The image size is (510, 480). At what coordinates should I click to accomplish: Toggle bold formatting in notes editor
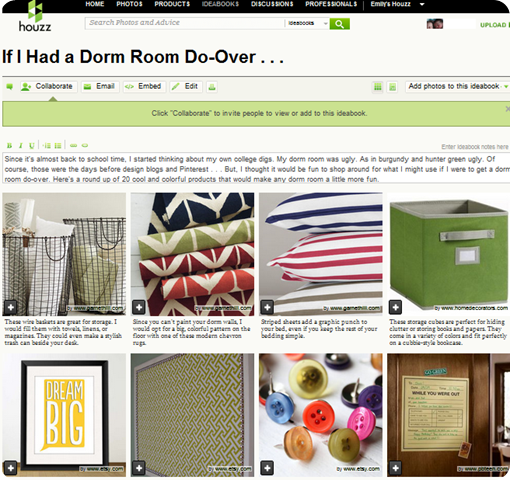tap(9, 145)
